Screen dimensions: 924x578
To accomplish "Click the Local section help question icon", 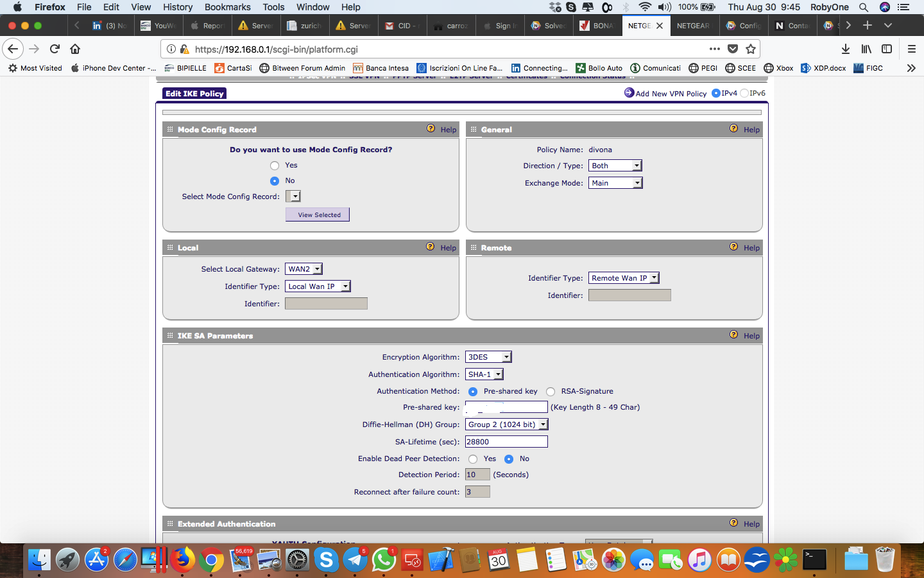I will (x=431, y=247).
